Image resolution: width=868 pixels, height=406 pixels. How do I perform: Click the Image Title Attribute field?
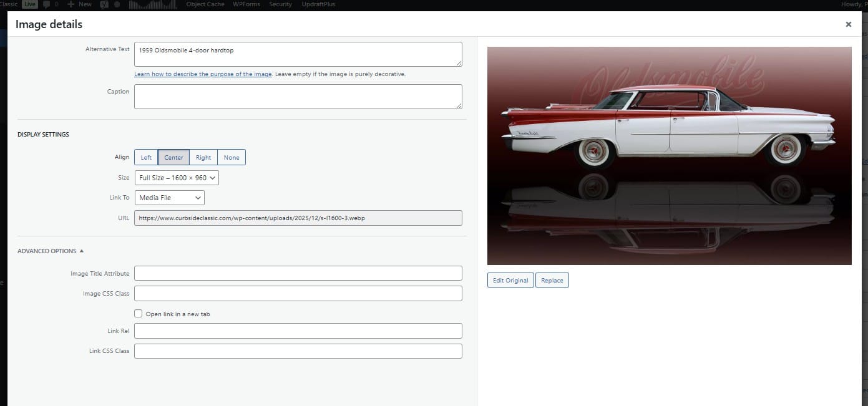point(298,273)
